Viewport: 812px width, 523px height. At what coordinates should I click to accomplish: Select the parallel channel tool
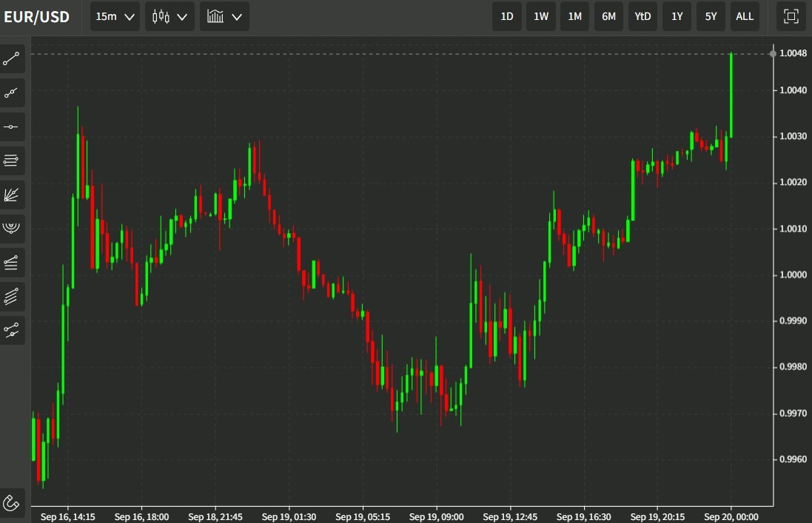pyautogui.click(x=11, y=297)
